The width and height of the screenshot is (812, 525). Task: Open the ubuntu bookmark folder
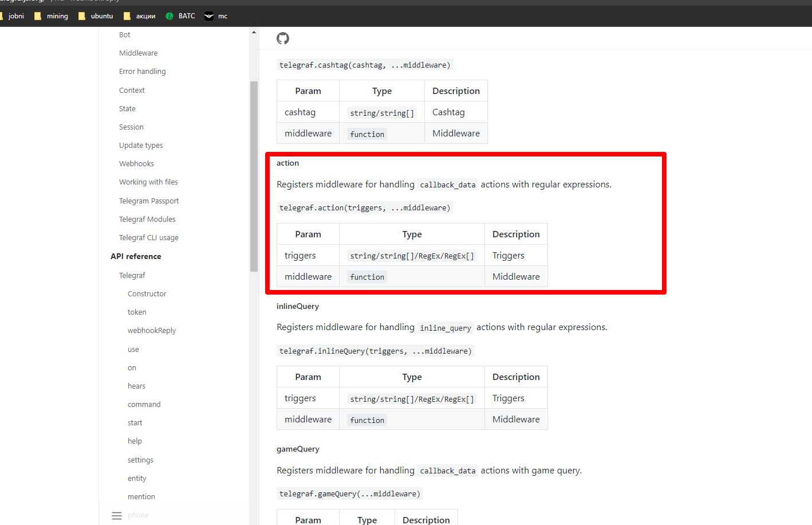96,16
